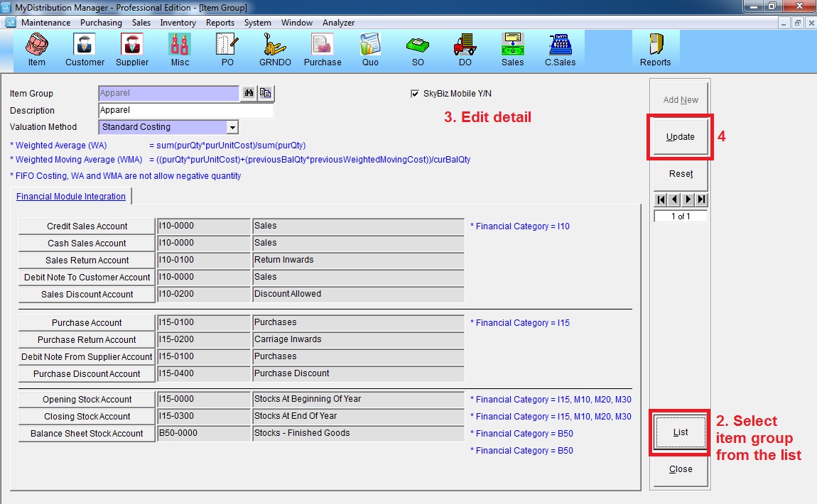The width and height of the screenshot is (817, 504).
Task: Jump to the last record arrow
Action: tap(701, 199)
